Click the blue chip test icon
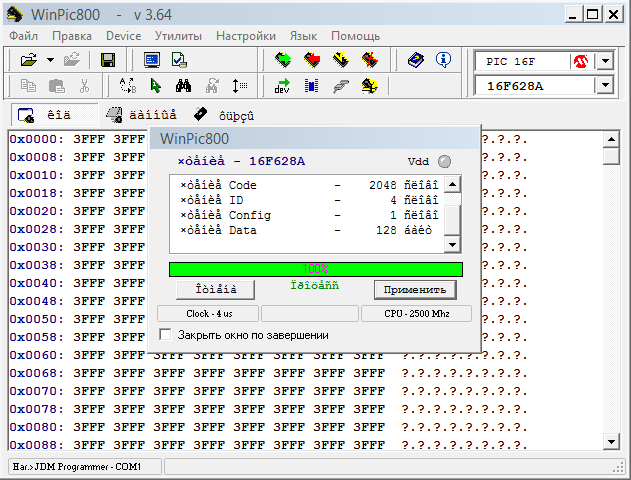 311,86
